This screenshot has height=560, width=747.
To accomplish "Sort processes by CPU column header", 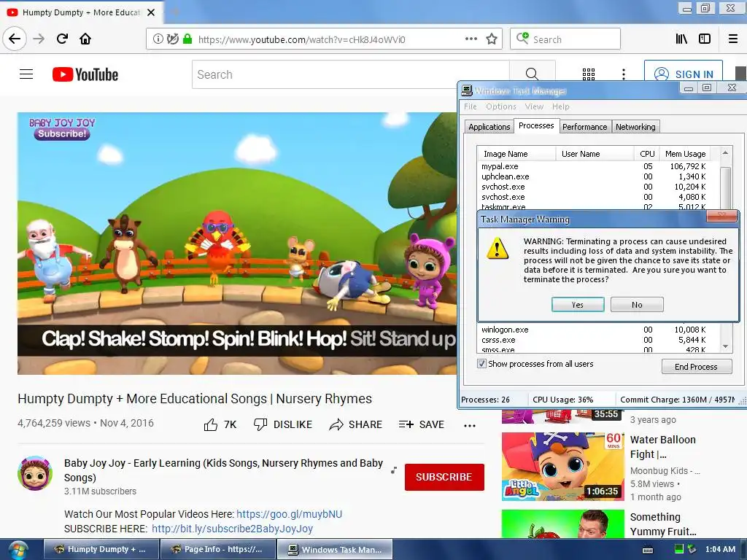I will 647,154.
